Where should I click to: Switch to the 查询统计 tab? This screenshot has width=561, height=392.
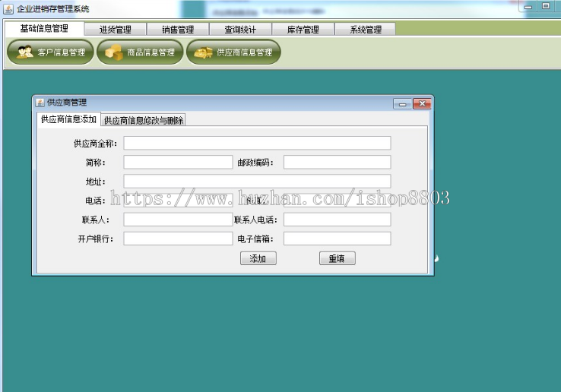240,30
